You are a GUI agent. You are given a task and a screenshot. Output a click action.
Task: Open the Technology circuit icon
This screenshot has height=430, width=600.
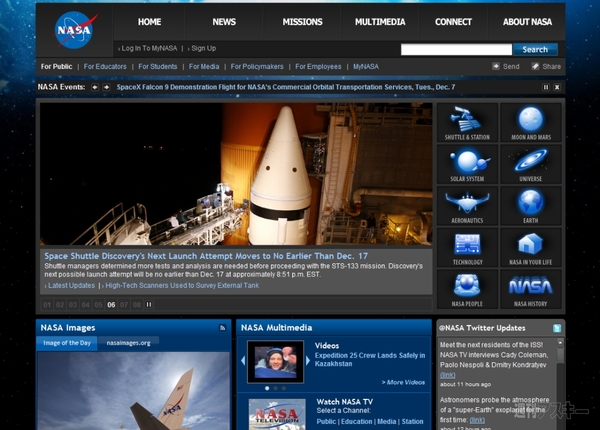coord(467,248)
